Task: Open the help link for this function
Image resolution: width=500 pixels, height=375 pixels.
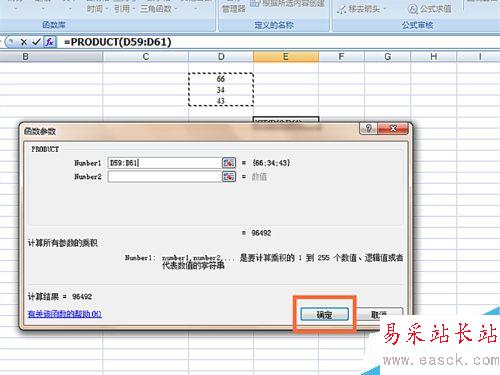Action: pyautogui.click(x=65, y=314)
